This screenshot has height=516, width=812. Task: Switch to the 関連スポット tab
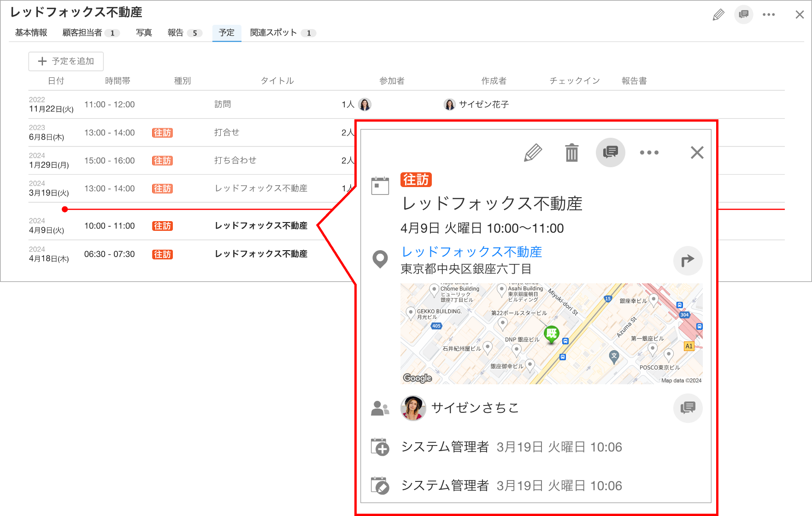pyautogui.click(x=282, y=33)
